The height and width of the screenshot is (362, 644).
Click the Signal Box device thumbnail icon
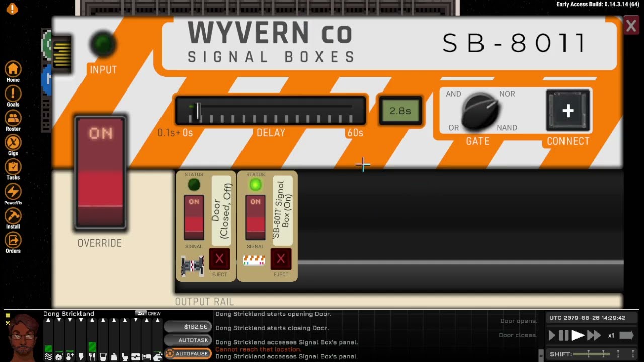254,260
